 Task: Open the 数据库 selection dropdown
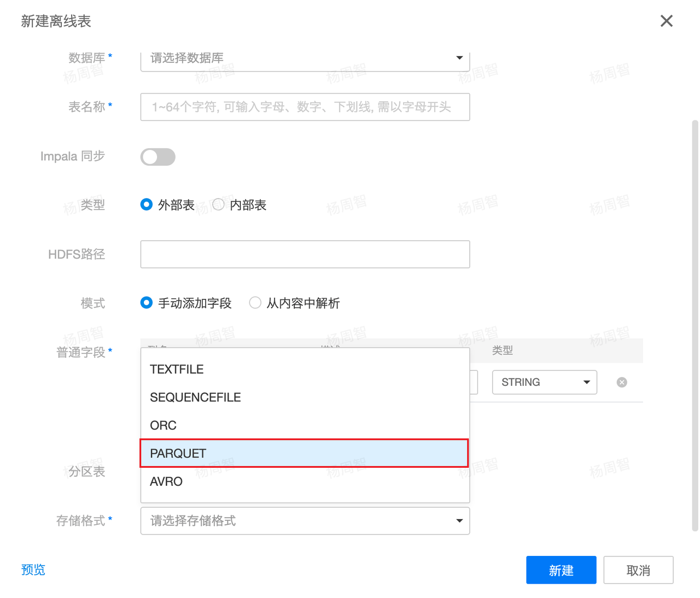(x=305, y=58)
